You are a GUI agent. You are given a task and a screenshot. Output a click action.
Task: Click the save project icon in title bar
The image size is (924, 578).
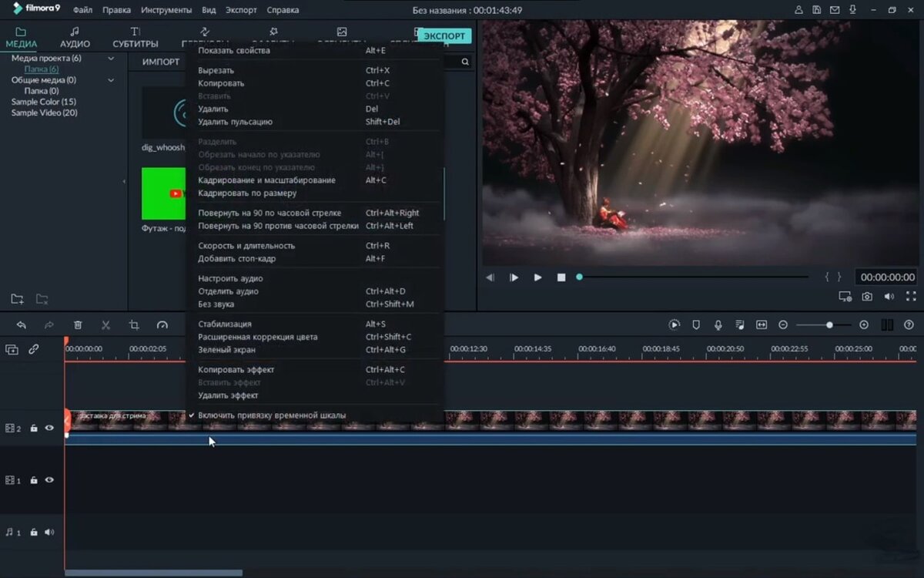click(x=816, y=10)
